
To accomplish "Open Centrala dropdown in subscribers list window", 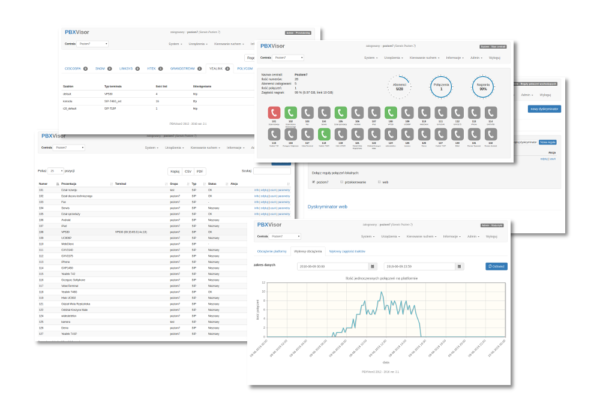I will (x=69, y=148).
